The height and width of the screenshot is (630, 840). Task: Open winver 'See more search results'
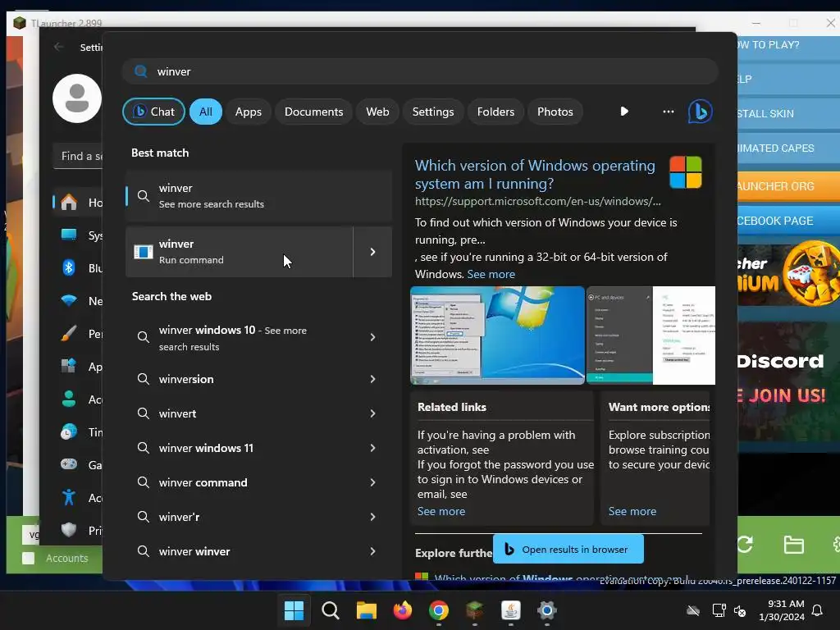pyautogui.click(x=258, y=196)
